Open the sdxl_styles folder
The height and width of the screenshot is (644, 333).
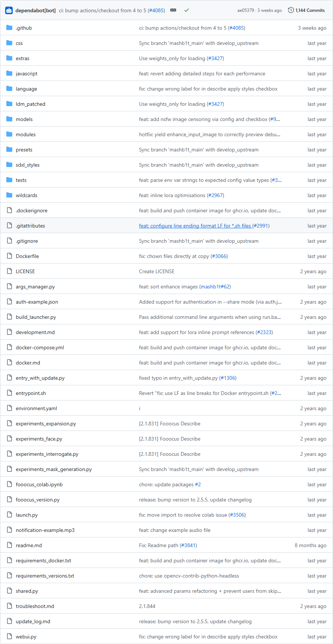[28, 165]
